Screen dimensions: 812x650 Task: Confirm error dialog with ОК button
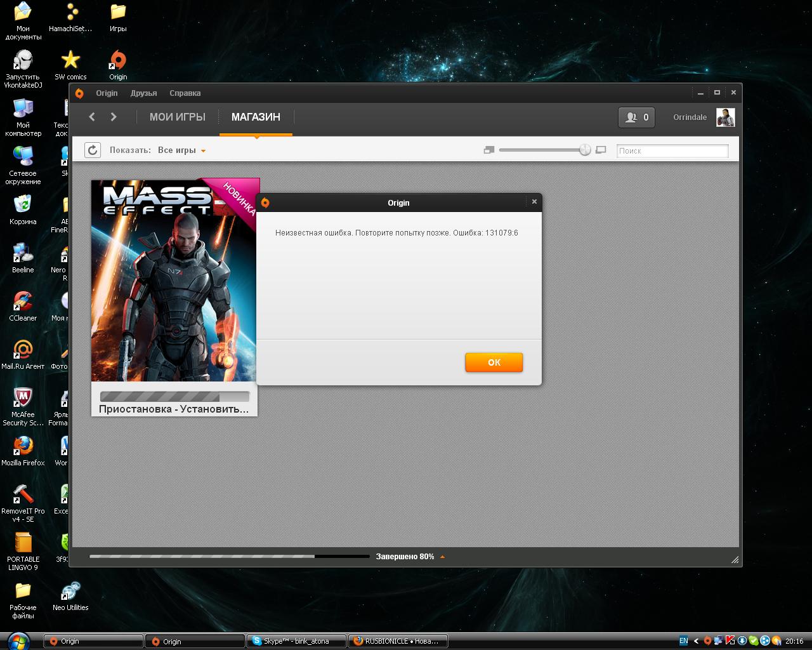(x=494, y=362)
